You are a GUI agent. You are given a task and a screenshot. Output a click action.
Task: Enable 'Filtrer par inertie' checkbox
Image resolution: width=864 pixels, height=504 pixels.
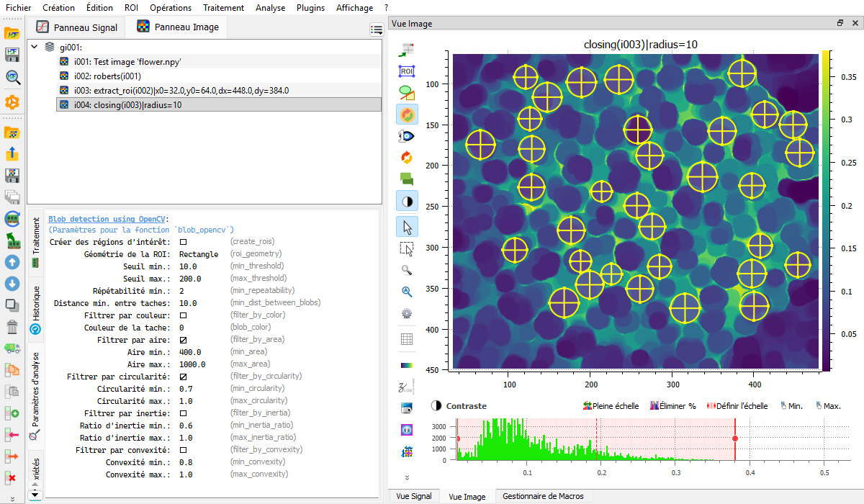184,413
